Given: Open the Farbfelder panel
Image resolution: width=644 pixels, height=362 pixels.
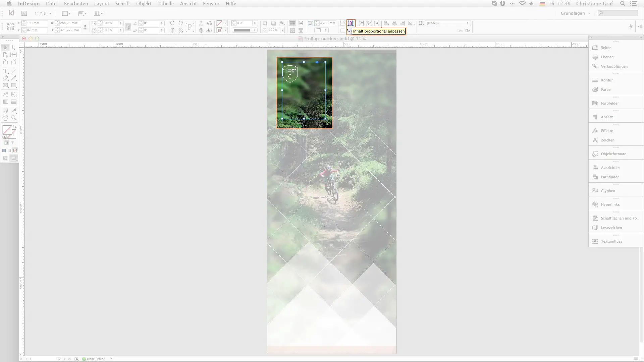Looking at the screenshot, I should pyautogui.click(x=609, y=103).
